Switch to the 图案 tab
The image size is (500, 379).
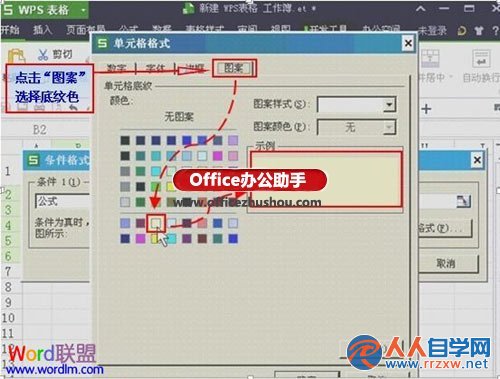234,68
